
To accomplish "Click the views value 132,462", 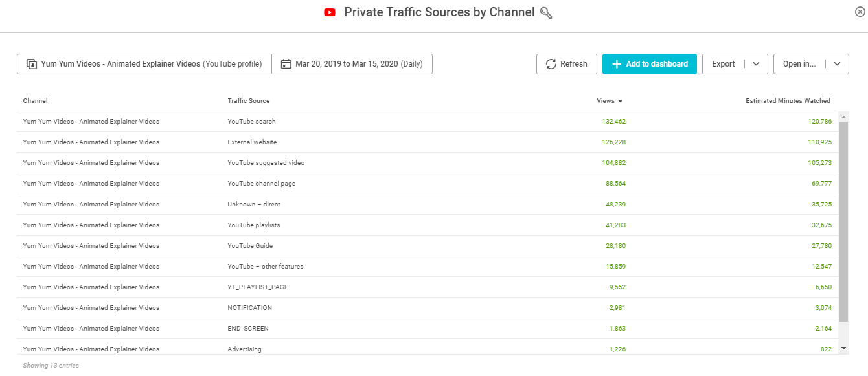I will click(613, 122).
